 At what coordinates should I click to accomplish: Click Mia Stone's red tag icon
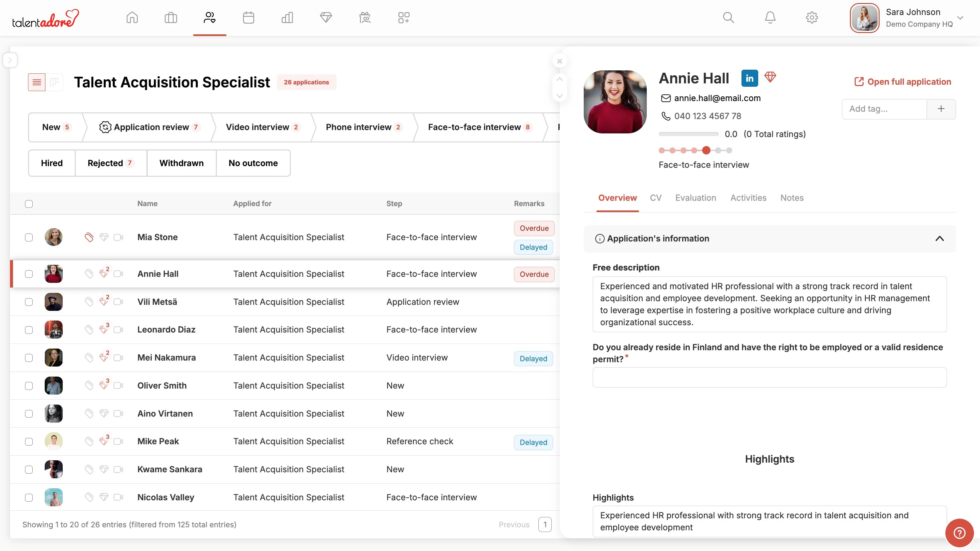[x=89, y=237]
